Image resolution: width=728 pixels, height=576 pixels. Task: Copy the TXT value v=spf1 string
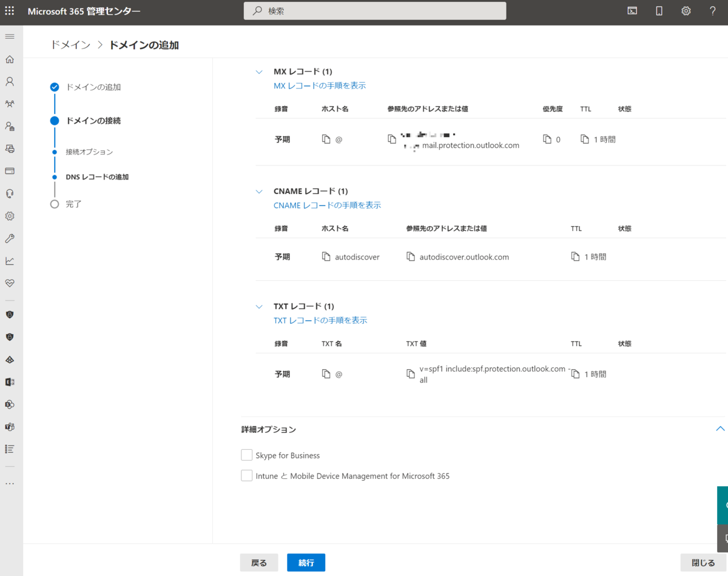point(411,374)
